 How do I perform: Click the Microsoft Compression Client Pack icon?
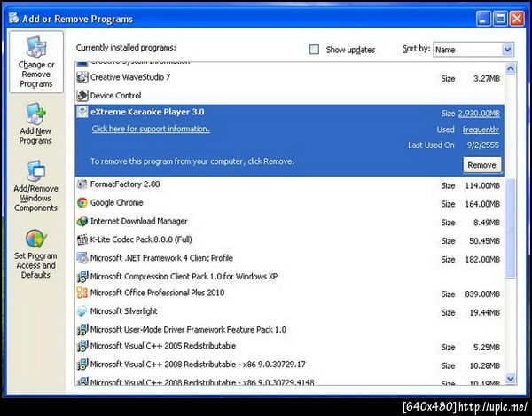(82, 277)
